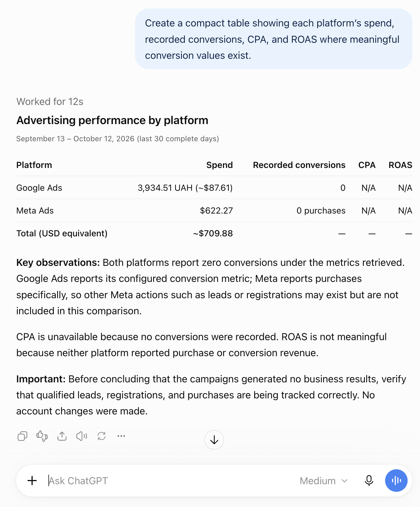420x507 pixels.
Task: Click the bold 'Important:' label
Action: [x=41, y=379]
